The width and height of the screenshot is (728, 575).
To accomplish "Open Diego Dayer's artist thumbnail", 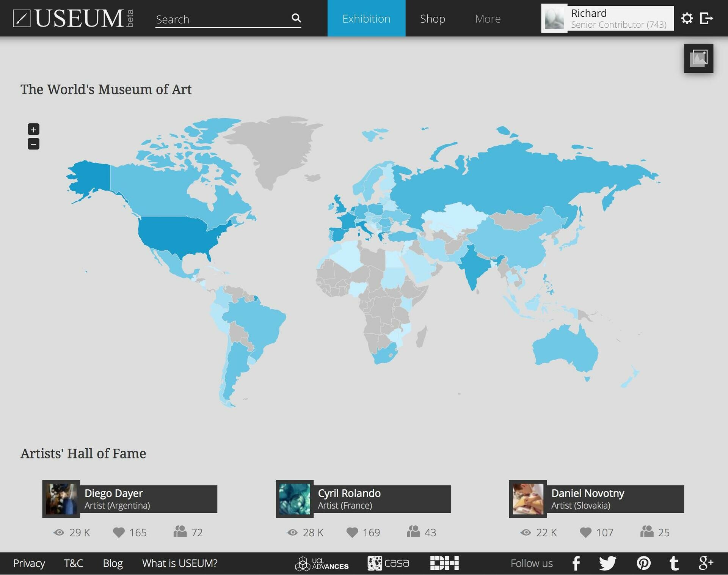I will [x=61, y=499].
